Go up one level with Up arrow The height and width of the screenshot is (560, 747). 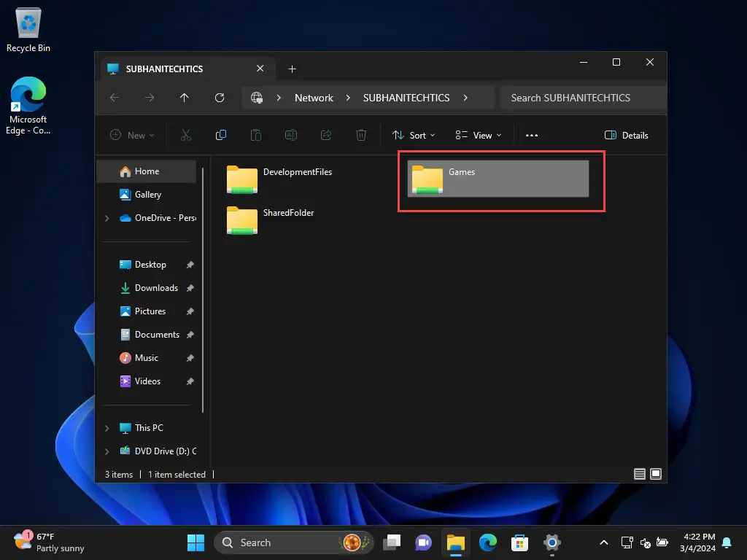click(x=185, y=98)
